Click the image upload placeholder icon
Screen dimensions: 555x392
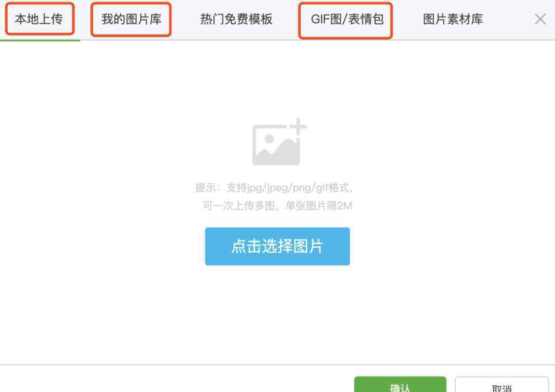pos(279,142)
